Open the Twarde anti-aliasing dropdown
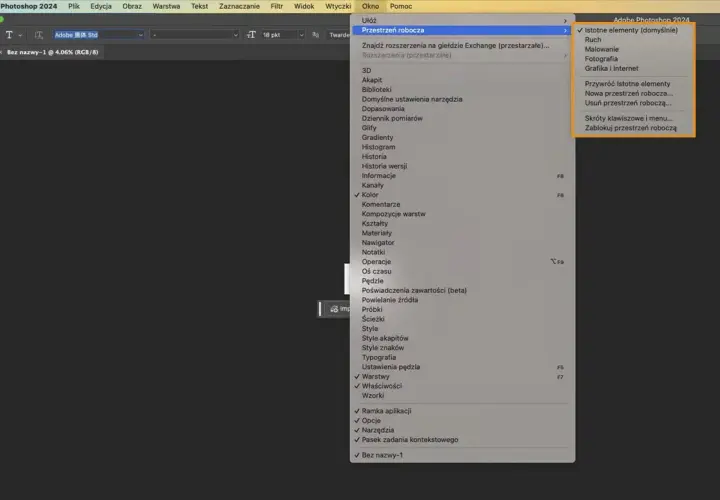This screenshot has height=500, width=720. [338, 35]
